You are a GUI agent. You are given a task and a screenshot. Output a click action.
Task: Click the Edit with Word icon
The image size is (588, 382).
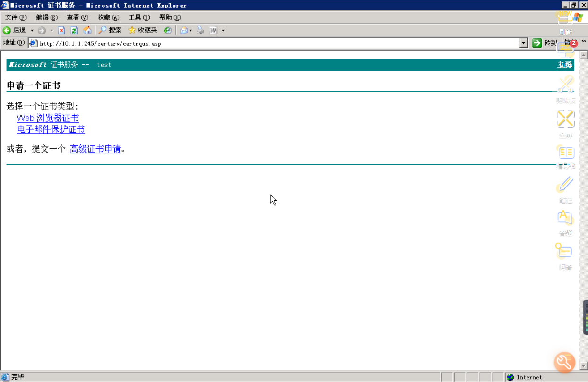click(213, 31)
